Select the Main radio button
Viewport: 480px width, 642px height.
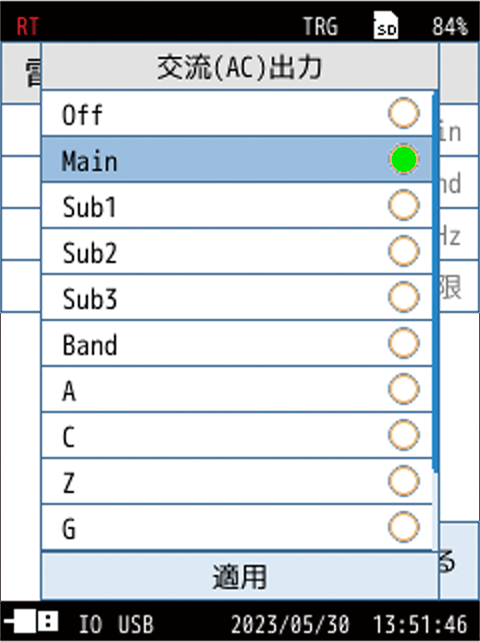(x=404, y=159)
